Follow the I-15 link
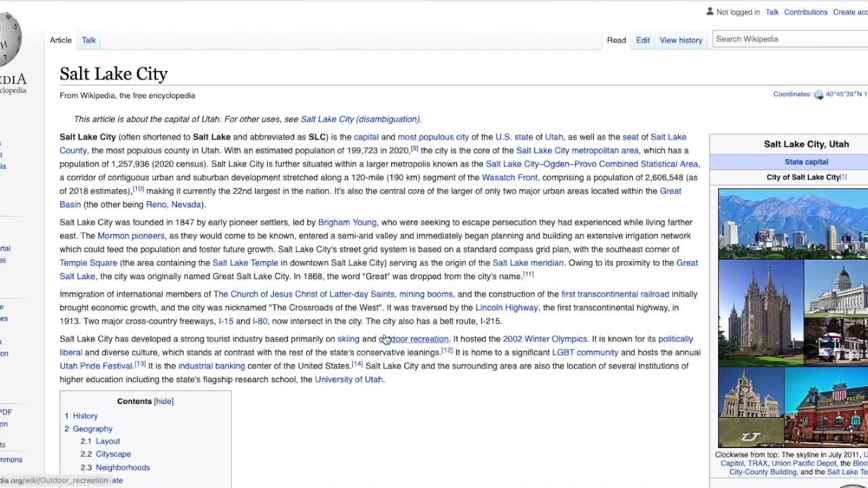 point(226,321)
